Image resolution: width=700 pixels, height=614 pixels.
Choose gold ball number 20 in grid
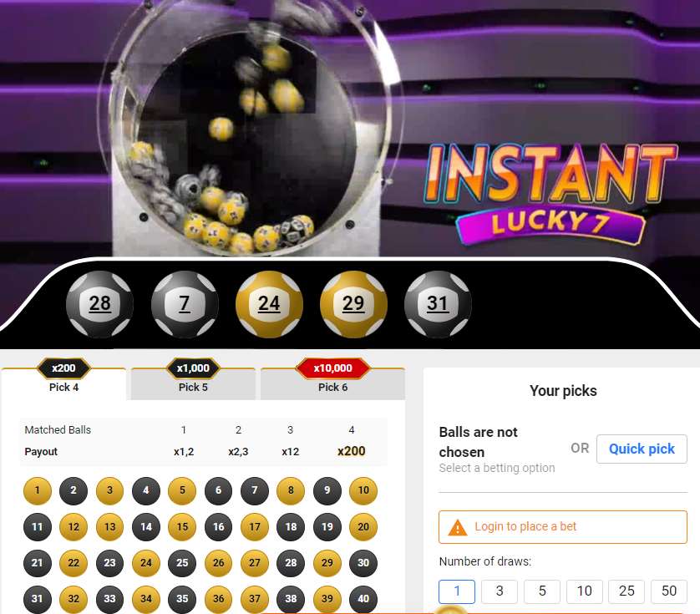[363, 526]
